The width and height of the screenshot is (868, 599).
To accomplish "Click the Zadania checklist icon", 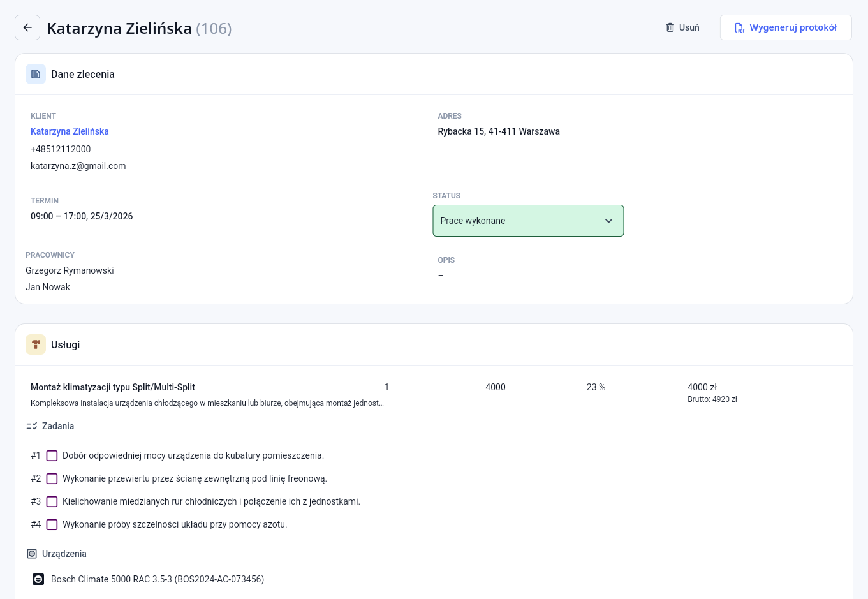I will tap(32, 426).
